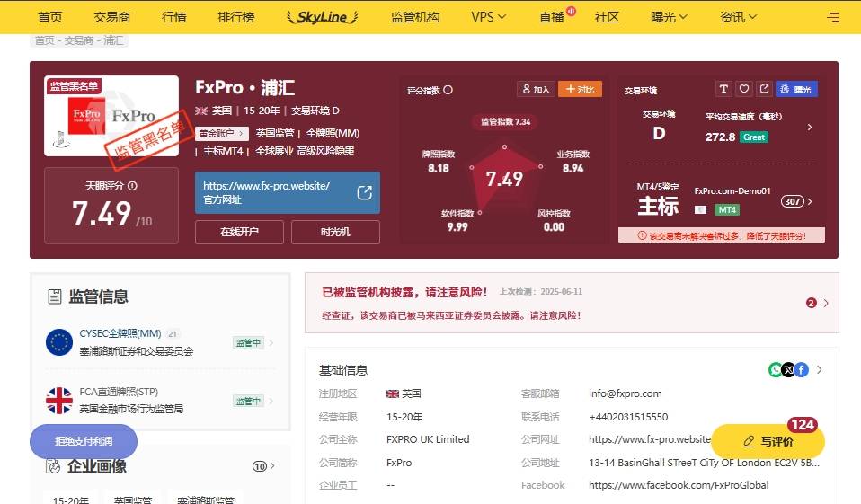Click the WhatsApp social icon in 基础信息
Image resolution: width=861 pixels, height=504 pixels.
pos(775,370)
